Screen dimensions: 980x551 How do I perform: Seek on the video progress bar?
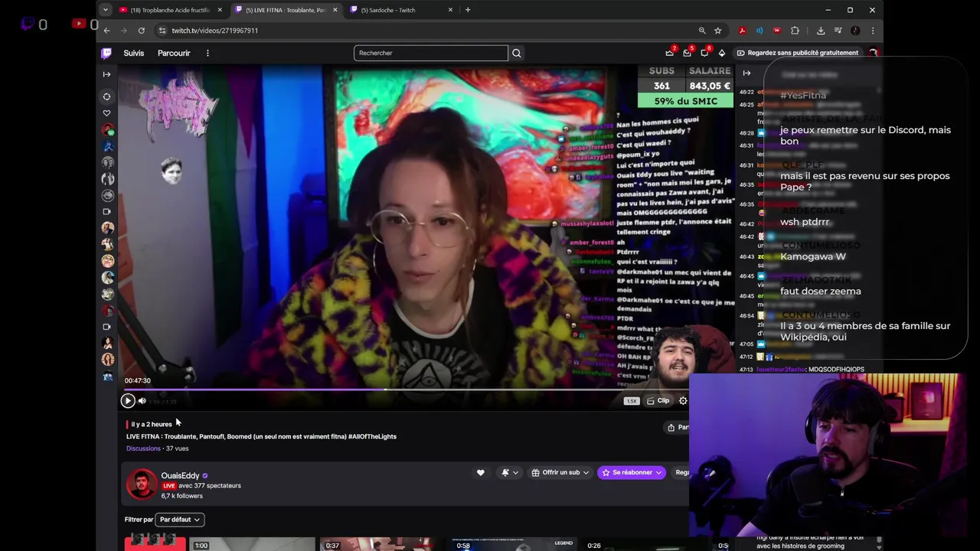click(406, 390)
